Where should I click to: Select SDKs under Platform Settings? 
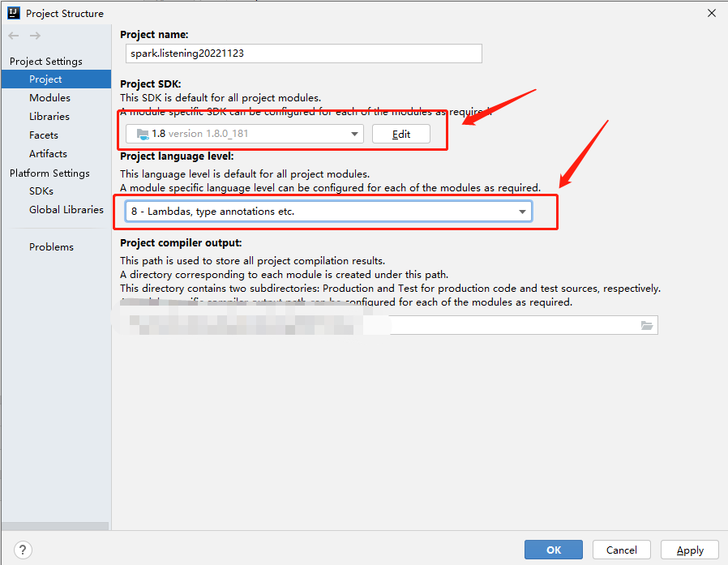(x=41, y=191)
